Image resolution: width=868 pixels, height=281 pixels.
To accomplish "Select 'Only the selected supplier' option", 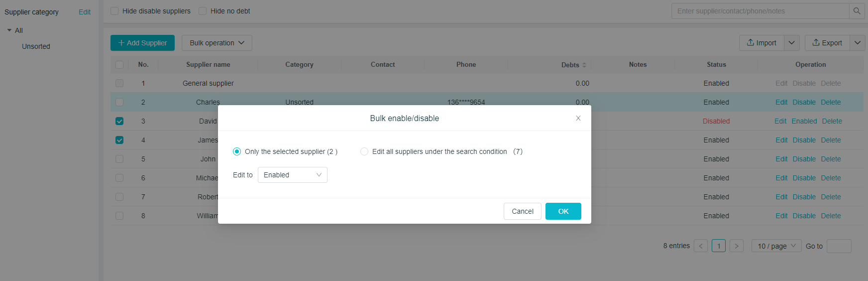I will click(237, 151).
